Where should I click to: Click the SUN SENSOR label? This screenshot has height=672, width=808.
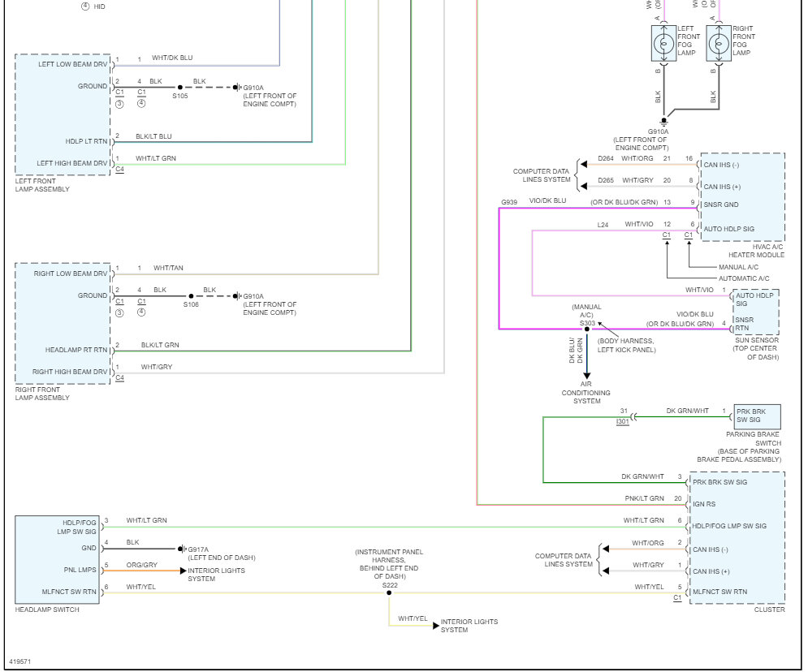pyautogui.click(x=757, y=340)
